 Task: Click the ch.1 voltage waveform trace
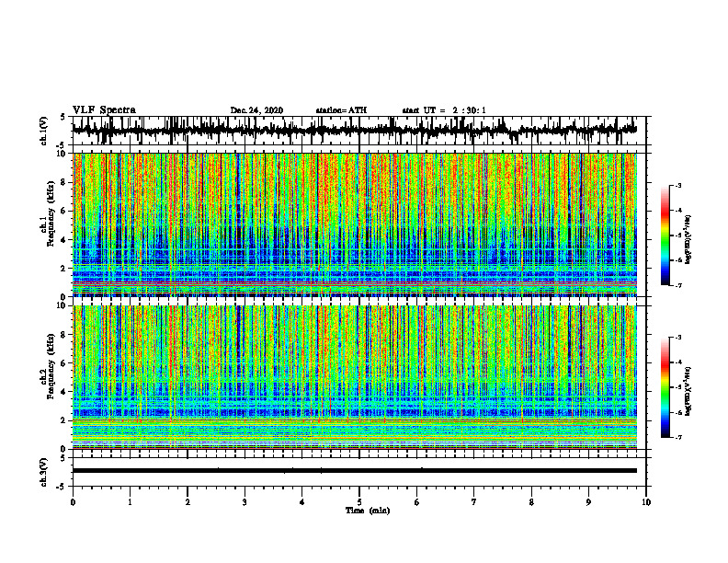(x=354, y=130)
